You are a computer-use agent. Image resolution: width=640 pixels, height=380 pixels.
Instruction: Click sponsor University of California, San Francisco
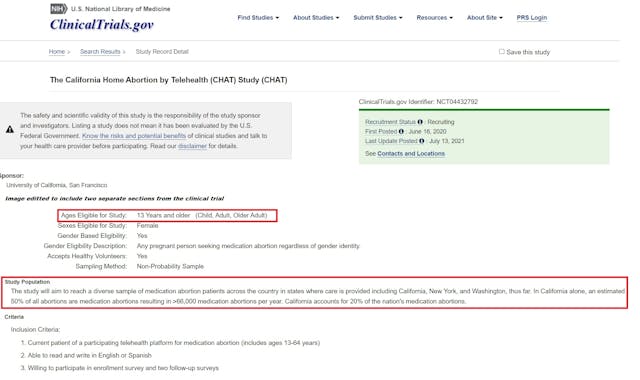(57, 185)
